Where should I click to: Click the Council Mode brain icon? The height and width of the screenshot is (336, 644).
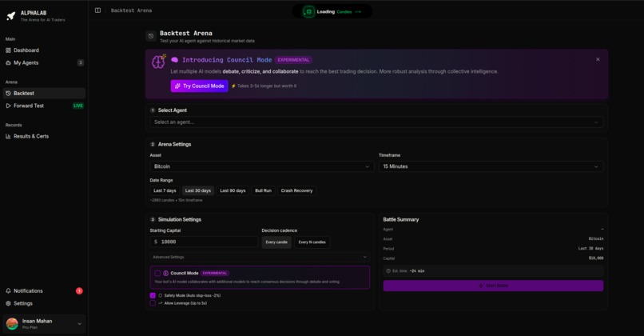[x=158, y=62]
